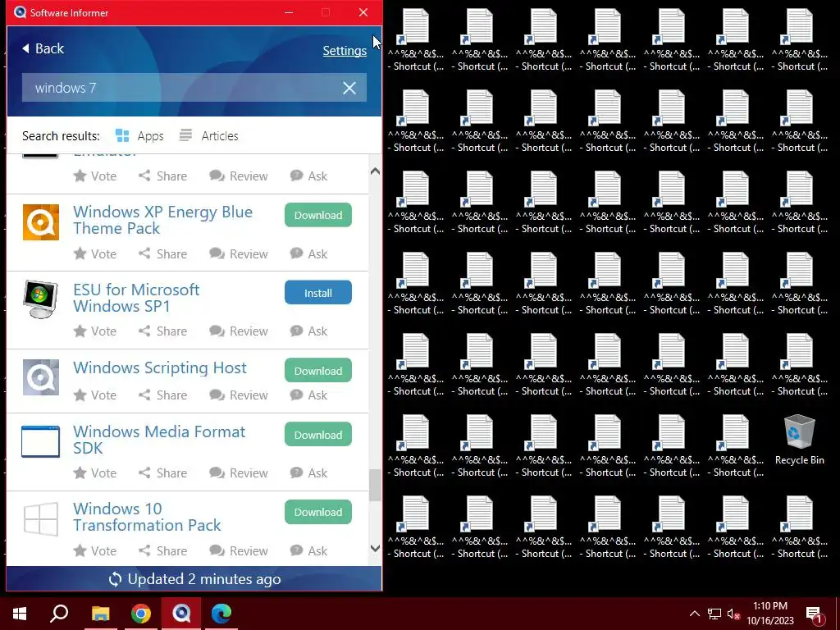Open Windows Scripting Host title
This screenshot has height=630, width=840.
coord(160,368)
